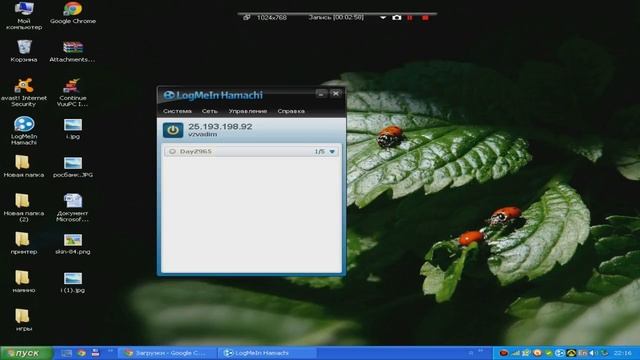
Task: Select the Continue VuuPC Installation icon
Action: click(x=72, y=92)
